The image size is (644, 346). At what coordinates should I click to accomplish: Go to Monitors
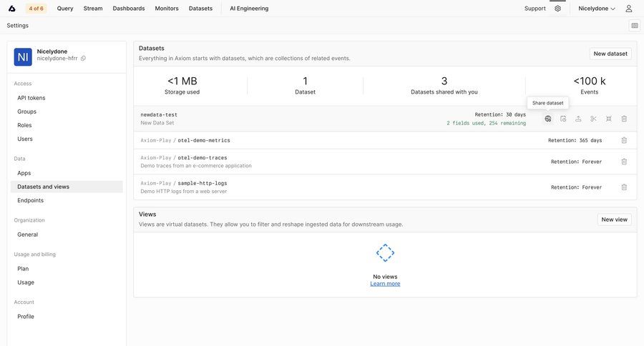pos(166,8)
